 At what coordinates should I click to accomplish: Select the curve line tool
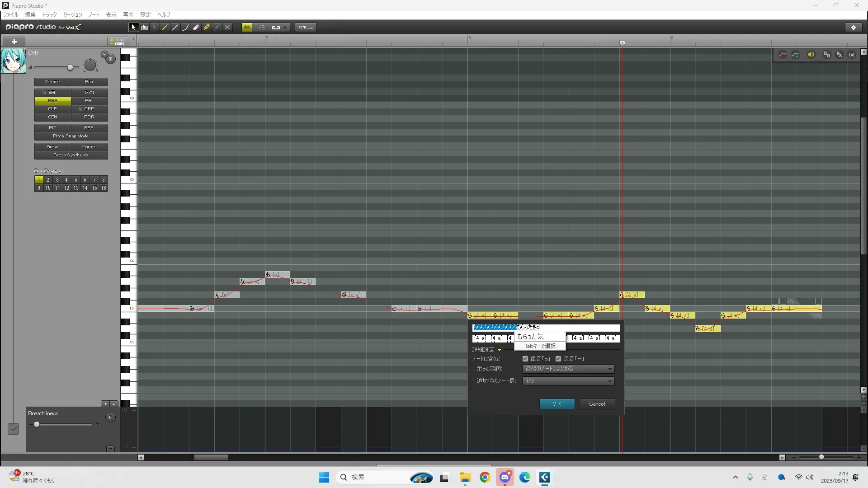pyautogui.click(x=186, y=28)
